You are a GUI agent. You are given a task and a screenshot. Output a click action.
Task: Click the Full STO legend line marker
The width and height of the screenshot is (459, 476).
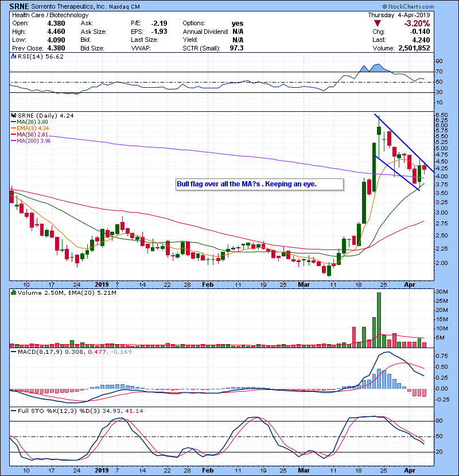[13, 411]
